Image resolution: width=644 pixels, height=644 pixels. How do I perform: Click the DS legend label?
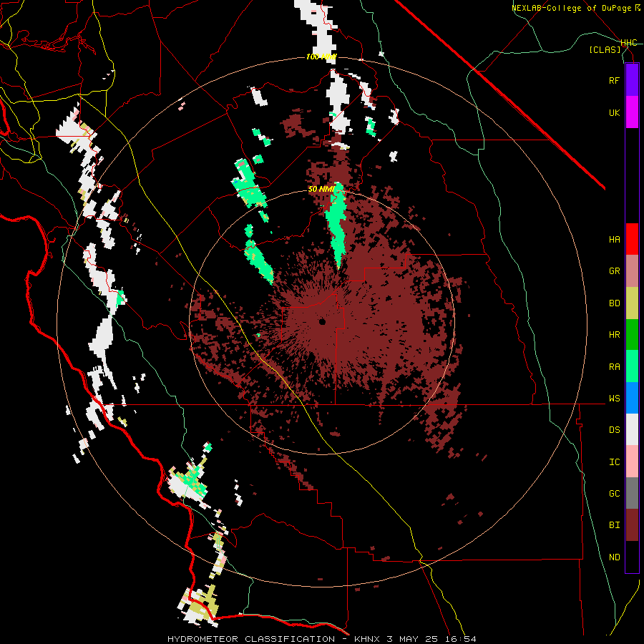click(614, 430)
